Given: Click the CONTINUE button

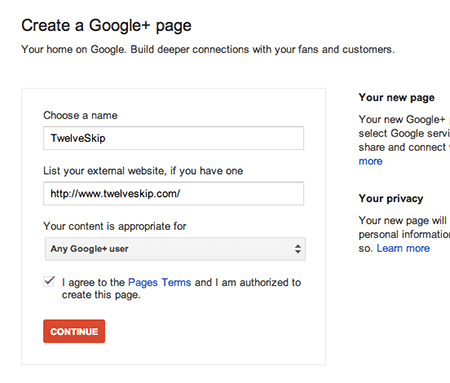Looking at the screenshot, I should [x=74, y=331].
